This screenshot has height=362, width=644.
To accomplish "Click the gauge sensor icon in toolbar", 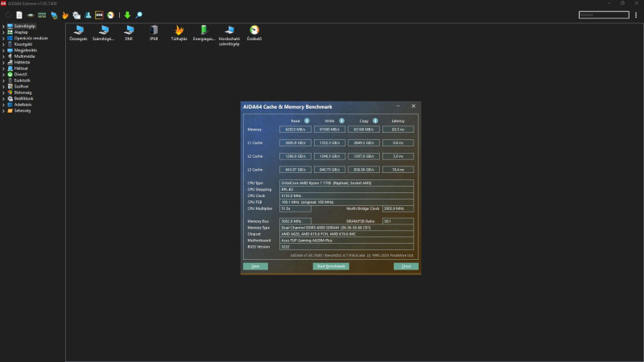I will click(x=110, y=15).
